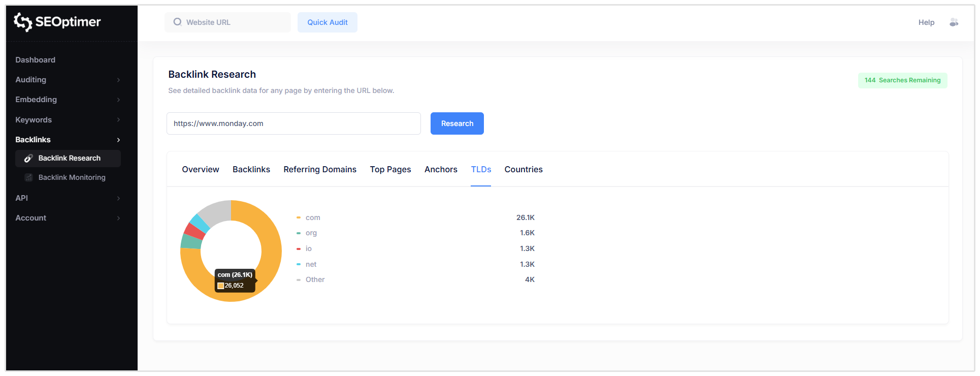
Task: Click the net legend label
Action: click(311, 264)
